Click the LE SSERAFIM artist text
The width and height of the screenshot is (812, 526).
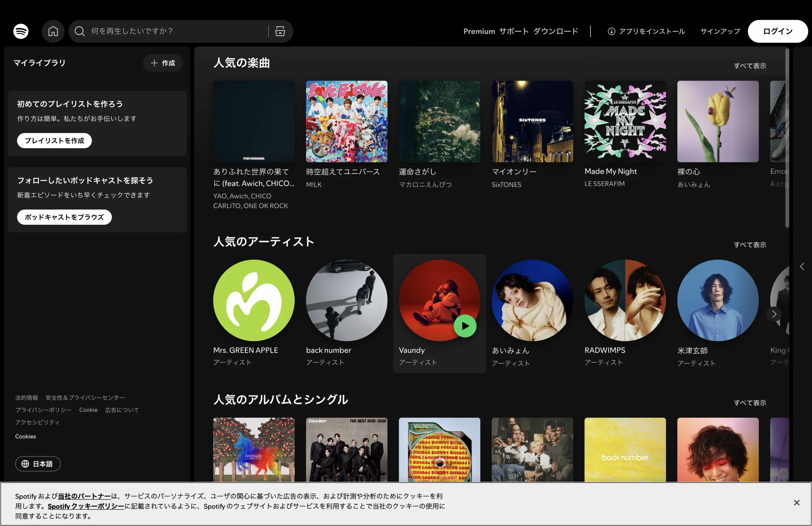pyautogui.click(x=604, y=183)
